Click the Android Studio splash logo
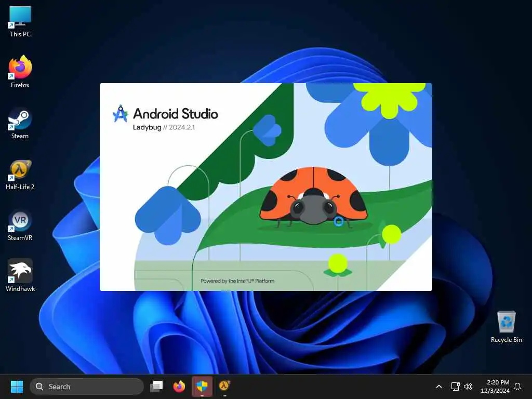The image size is (532, 399). 120,114
